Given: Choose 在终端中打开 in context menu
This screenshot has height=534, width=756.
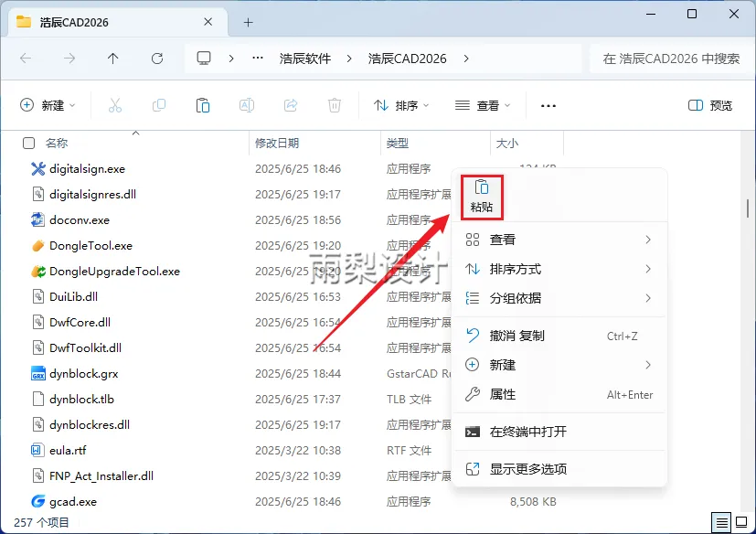Looking at the screenshot, I should click(559, 432).
